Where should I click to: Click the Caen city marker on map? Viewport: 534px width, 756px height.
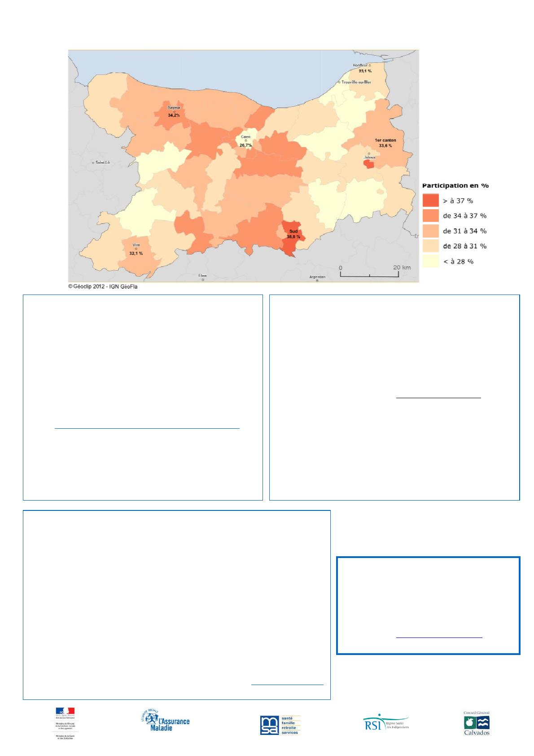246,141
